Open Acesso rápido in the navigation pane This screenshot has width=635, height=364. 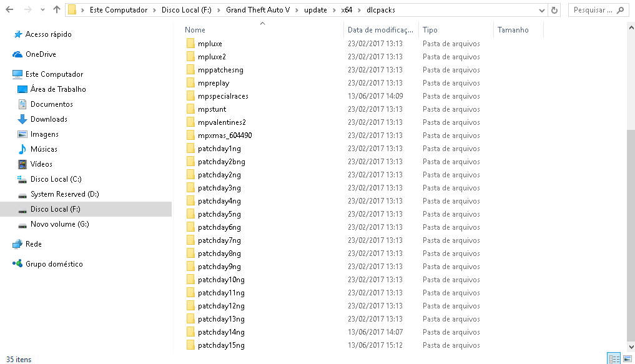[x=48, y=34]
